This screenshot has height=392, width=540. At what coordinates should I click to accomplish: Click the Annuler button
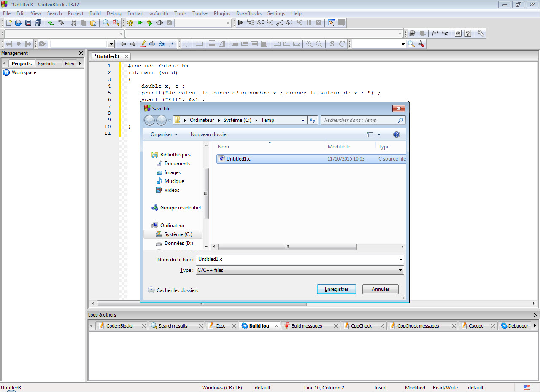click(x=381, y=289)
